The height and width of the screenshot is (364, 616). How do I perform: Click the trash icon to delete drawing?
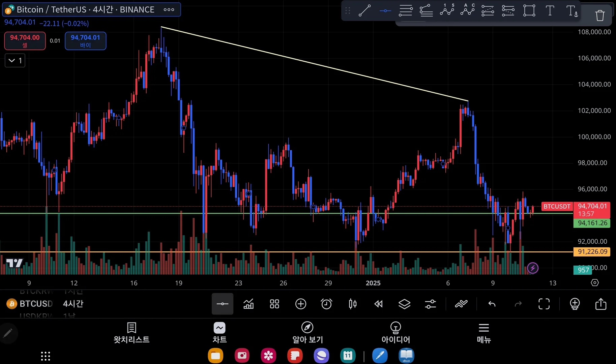[x=600, y=16]
